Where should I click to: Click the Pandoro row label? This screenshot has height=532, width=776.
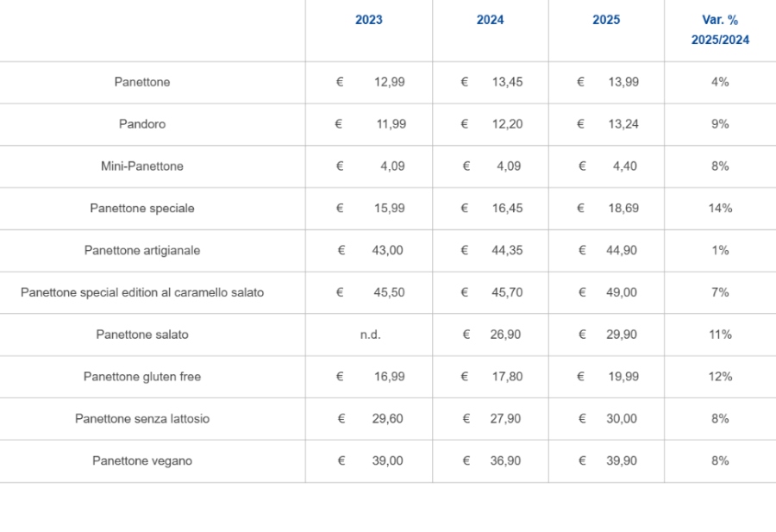(142, 124)
